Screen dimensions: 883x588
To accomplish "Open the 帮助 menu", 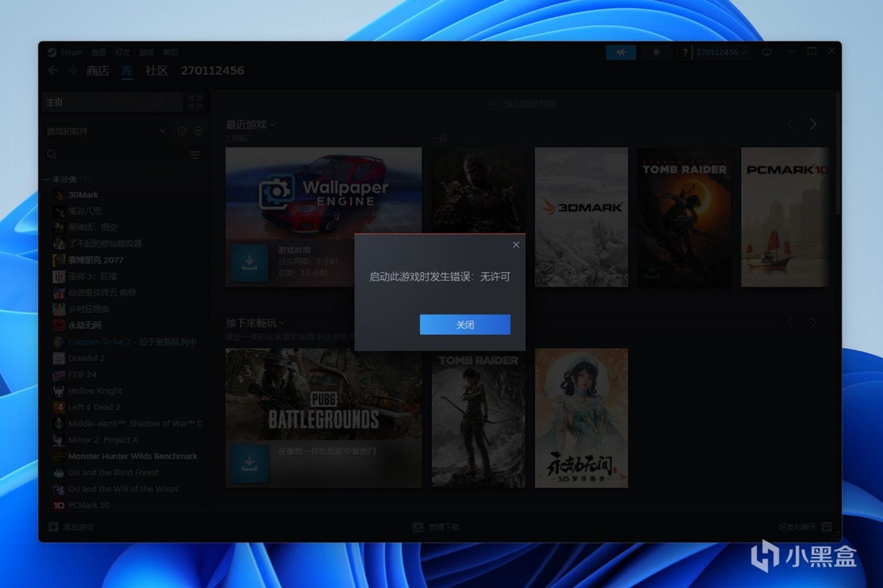I will [x=170, y=52].
